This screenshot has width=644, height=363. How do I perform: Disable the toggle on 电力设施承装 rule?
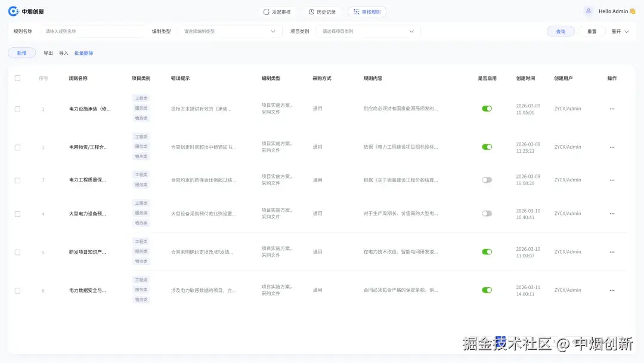tap(487, 109)
